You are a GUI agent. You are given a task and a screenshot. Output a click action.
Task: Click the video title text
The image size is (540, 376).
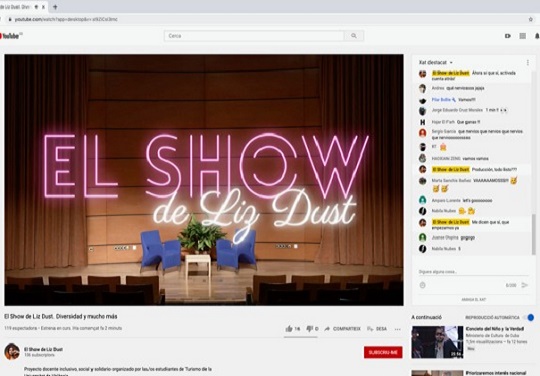click(x=61, y=316)
